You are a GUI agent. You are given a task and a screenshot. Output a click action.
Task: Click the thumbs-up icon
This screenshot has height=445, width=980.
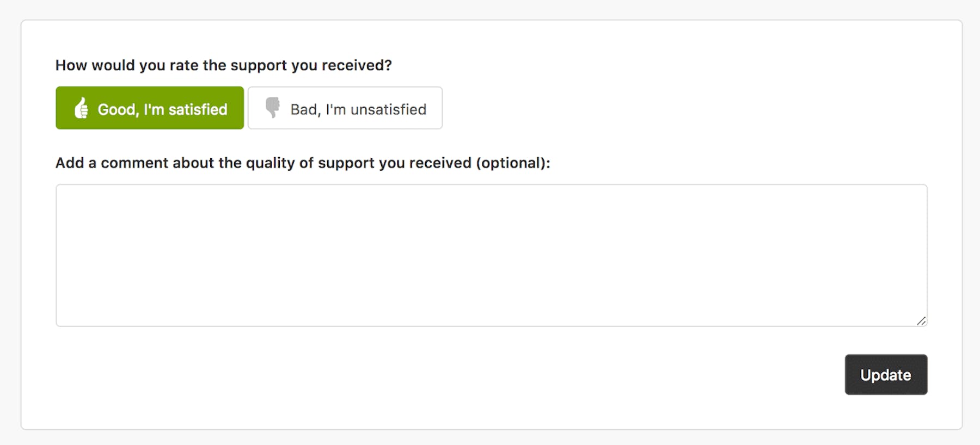pyautogui.click(x=81, y=108)
